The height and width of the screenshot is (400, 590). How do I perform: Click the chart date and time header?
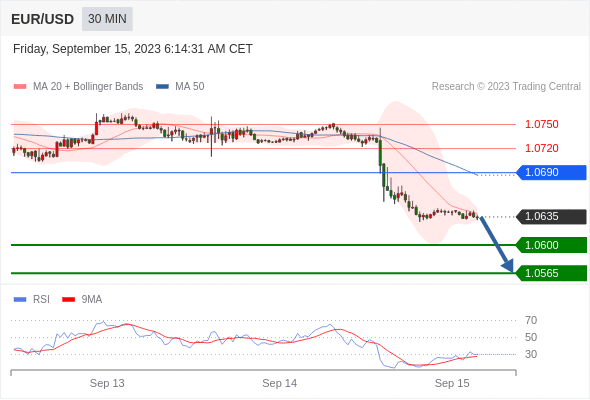[133, 49]
